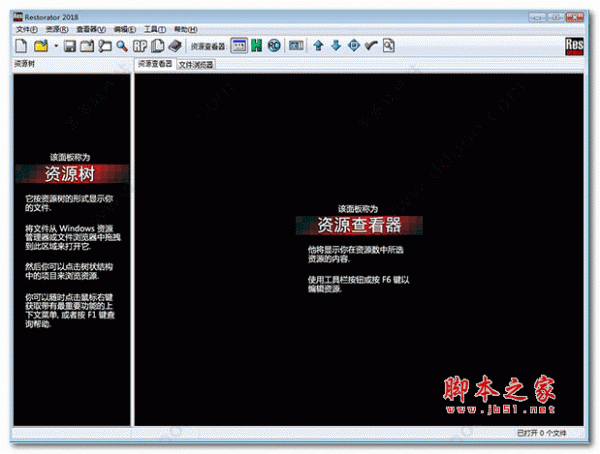Click the New file toolbar icon

pos(21,46)
